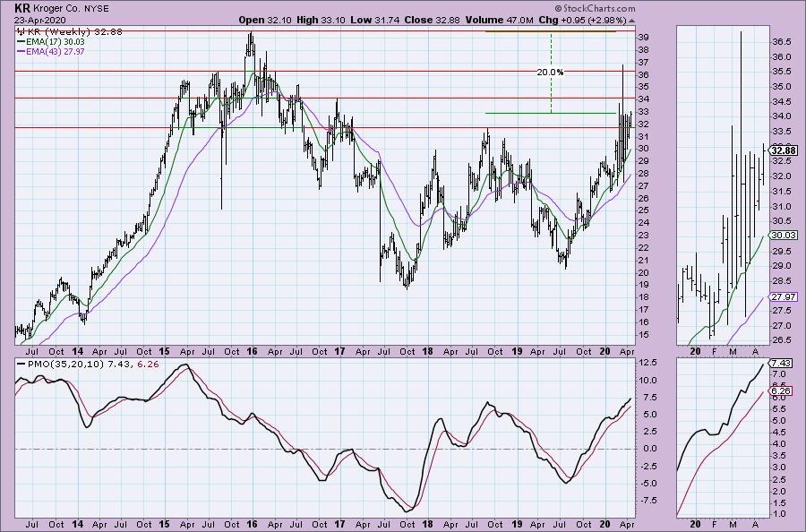Select the KR ticker symbol in header
Image resolution: width=806 pixels, height=532 pixels.
coord(21,8)
